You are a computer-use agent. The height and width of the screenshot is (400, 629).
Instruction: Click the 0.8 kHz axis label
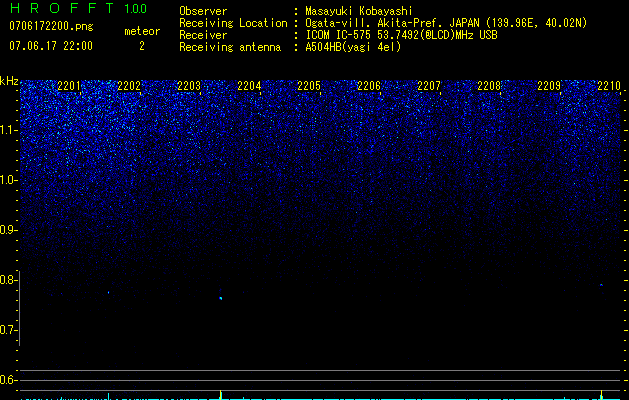coord(8,280)
